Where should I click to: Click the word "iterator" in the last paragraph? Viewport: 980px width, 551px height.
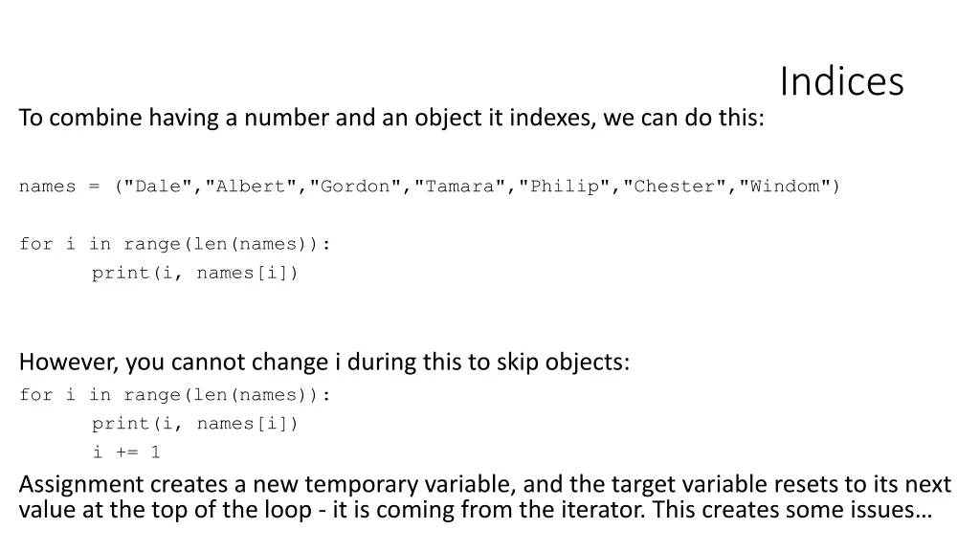click(x=595, y=510)
